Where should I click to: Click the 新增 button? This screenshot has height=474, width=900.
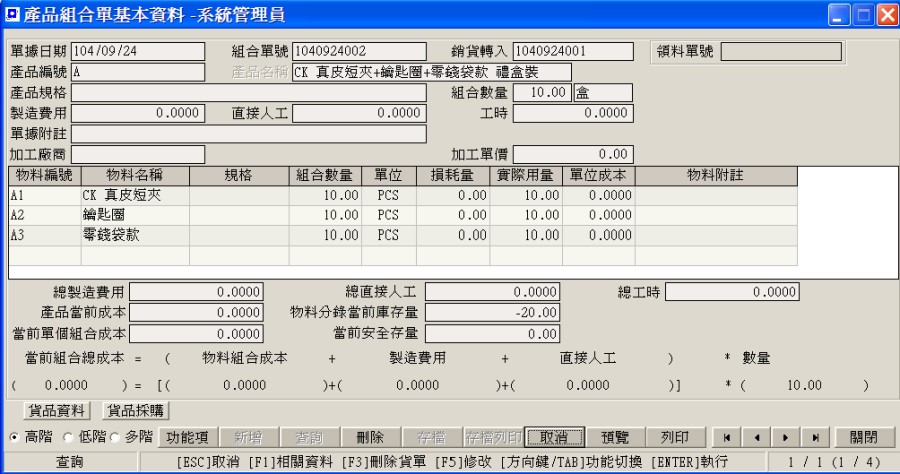coord(249,437)
